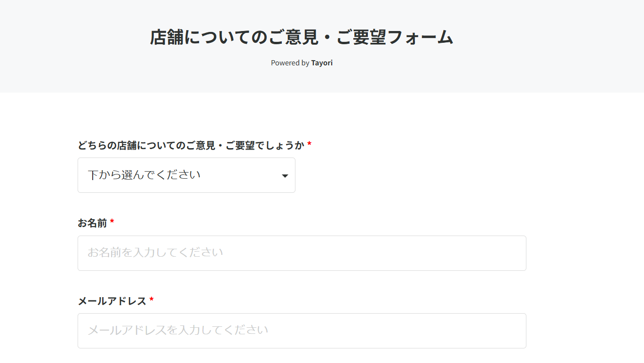Open the Tayori brand link
Screen dimensions: 644x363
coord(322,63)
